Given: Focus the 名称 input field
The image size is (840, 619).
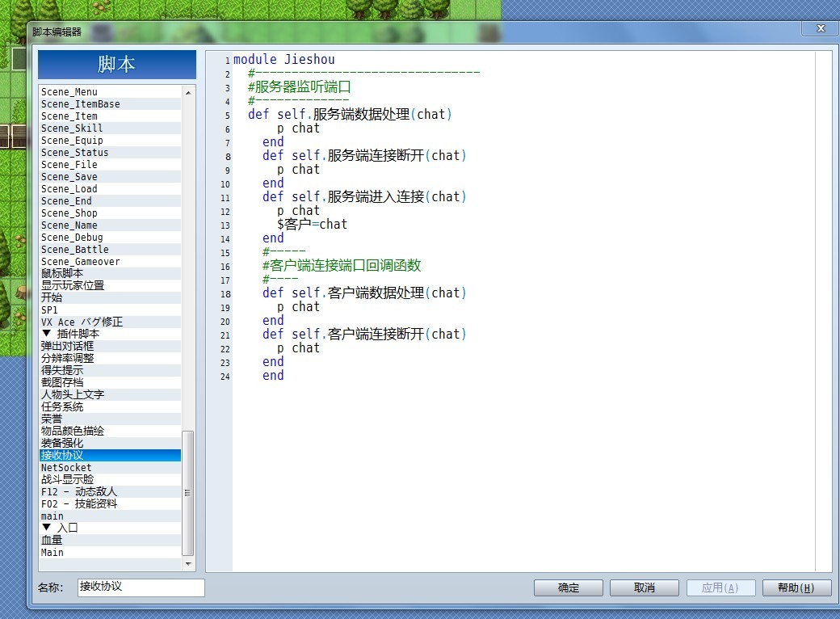Looking at the screenshot, I should pyautogui.click(x=141, y=587).
